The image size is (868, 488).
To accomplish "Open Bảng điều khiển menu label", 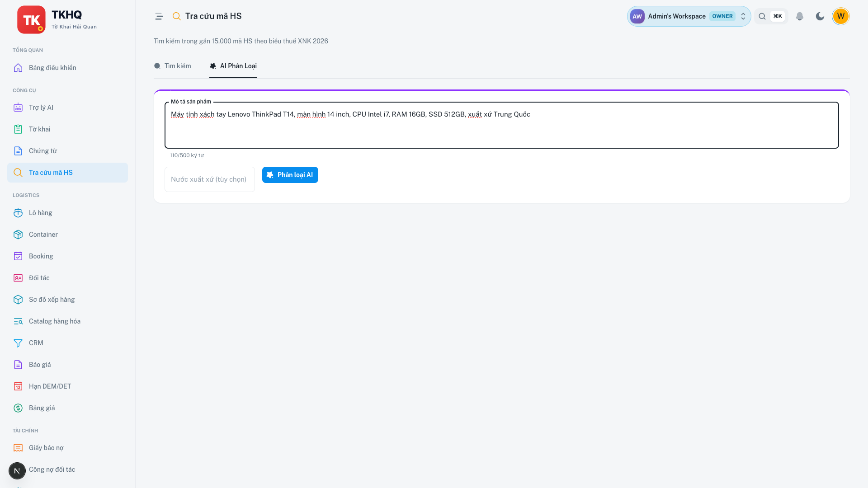I will (52, 68).
